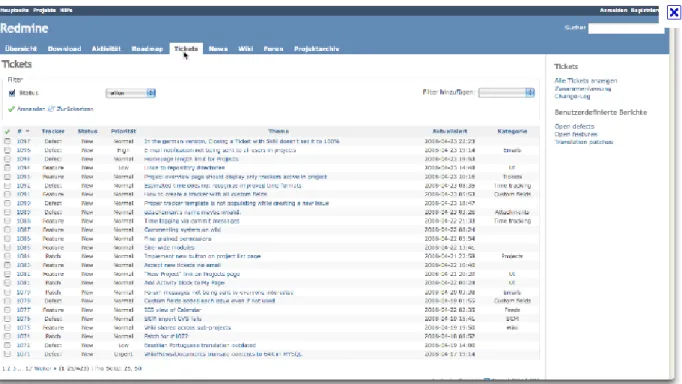Toggle the Status filter checkbox
This screenshot has height=384, width=682.
click(12, 93)
